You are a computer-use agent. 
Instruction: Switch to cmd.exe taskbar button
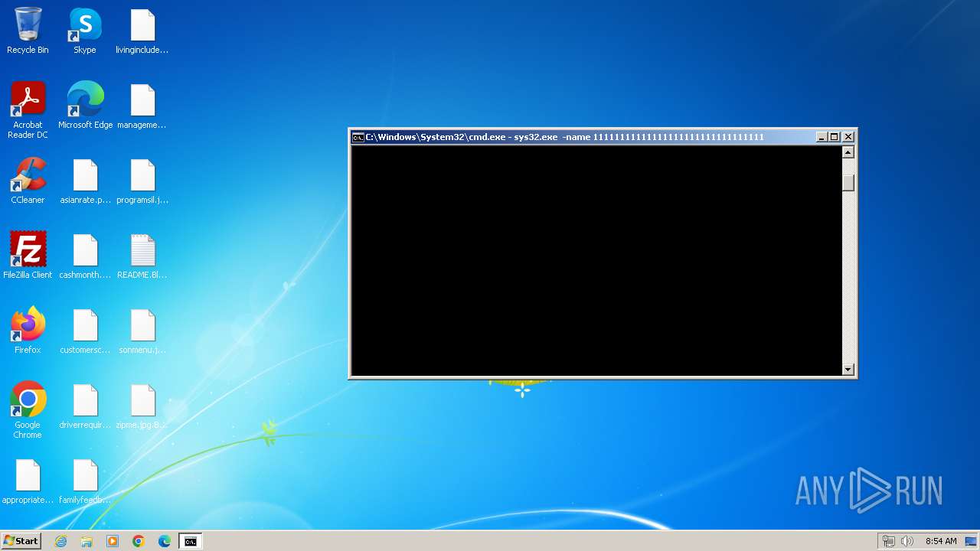pos(190,541)
